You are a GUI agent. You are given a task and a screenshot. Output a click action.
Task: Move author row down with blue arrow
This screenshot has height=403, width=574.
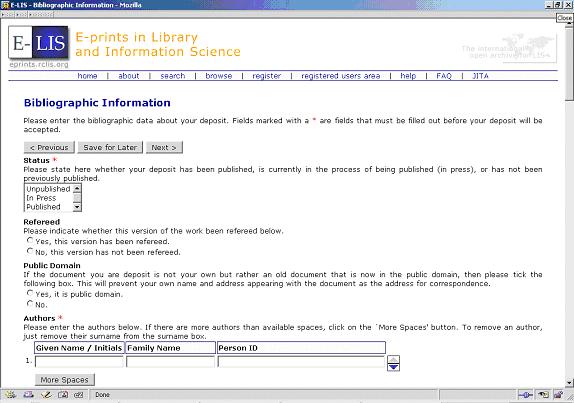coord(393,367)
